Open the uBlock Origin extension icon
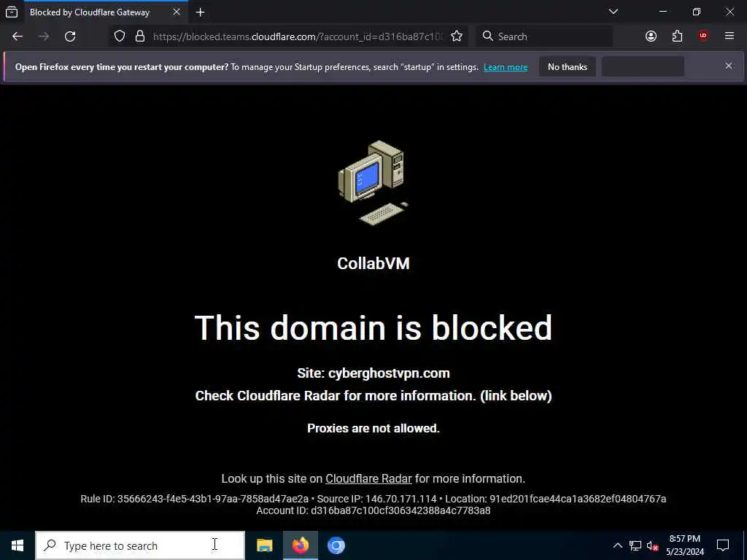Viewport: 747px width, 560px height. coord(703,36)
